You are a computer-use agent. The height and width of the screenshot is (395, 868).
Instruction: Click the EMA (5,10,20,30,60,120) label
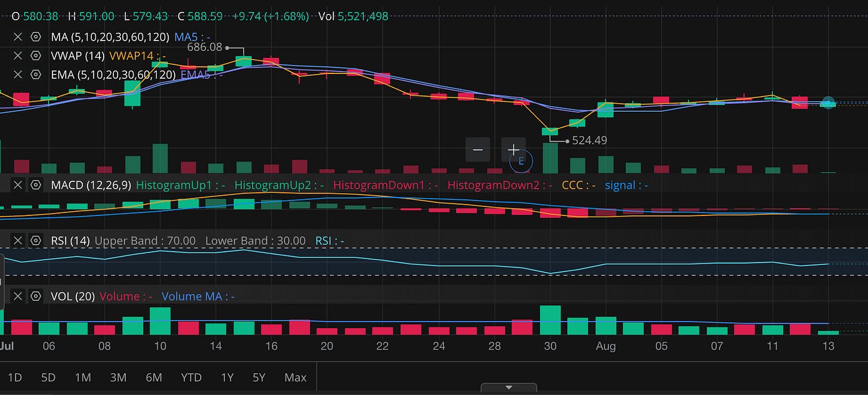click(x=113, y=75)
